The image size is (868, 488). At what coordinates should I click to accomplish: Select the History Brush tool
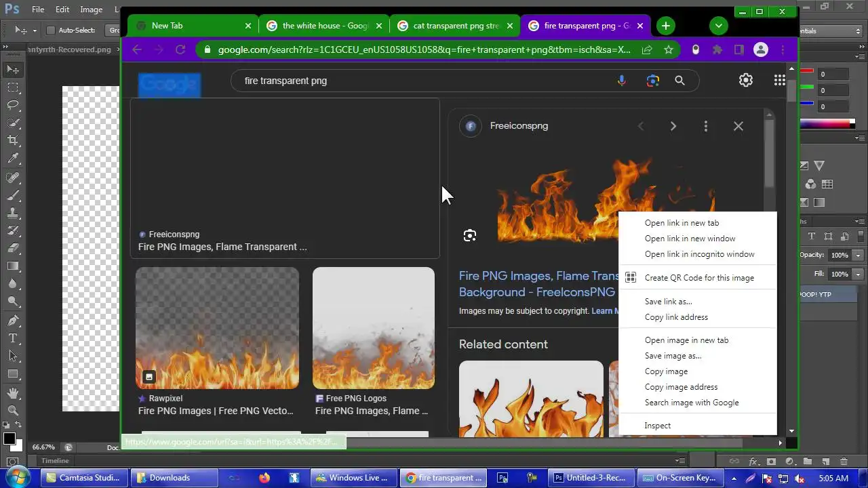pyautogui.click(x=13, y=230)
